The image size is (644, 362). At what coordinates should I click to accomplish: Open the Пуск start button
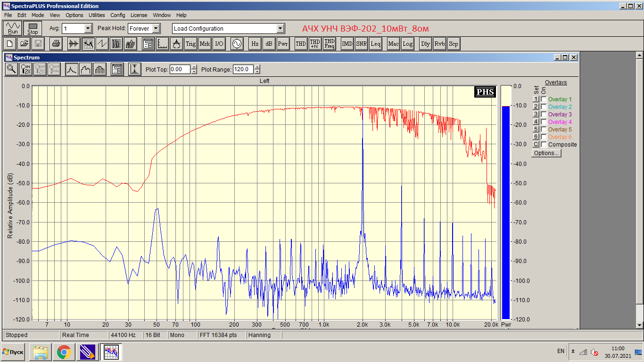(13, 352)
